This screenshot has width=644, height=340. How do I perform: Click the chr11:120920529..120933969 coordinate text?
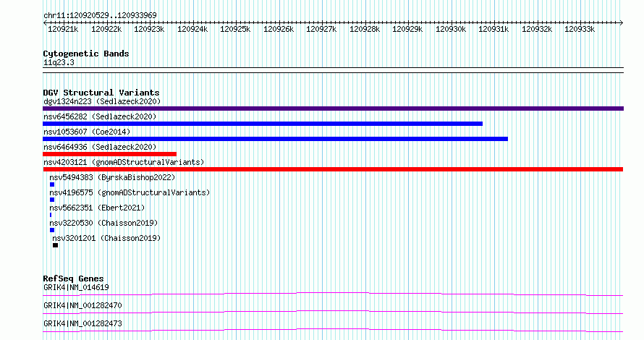tap(100, 16)
